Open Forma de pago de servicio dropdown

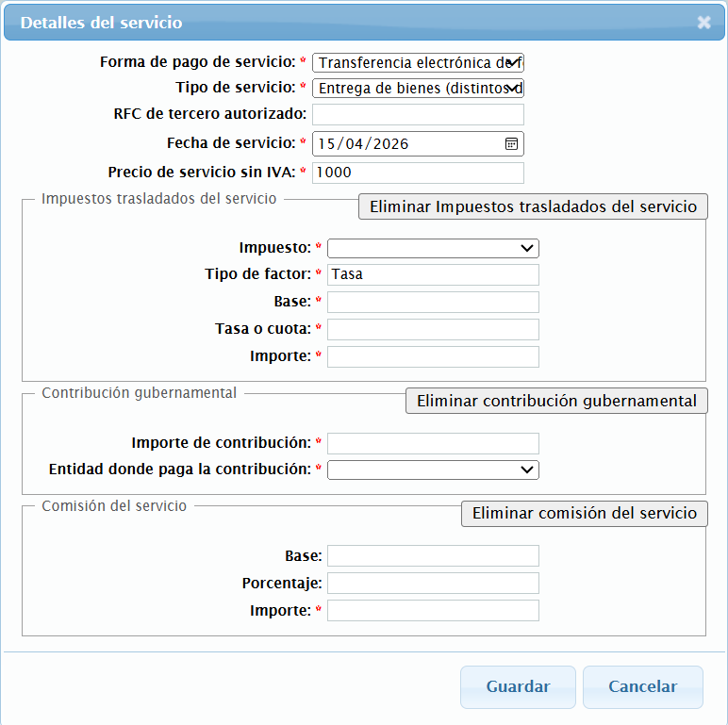[418, 63]
